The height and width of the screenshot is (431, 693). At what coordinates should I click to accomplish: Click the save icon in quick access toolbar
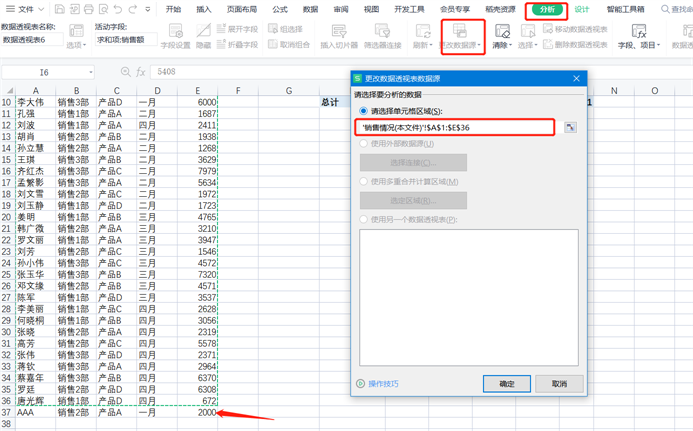[x=60, y=9]
